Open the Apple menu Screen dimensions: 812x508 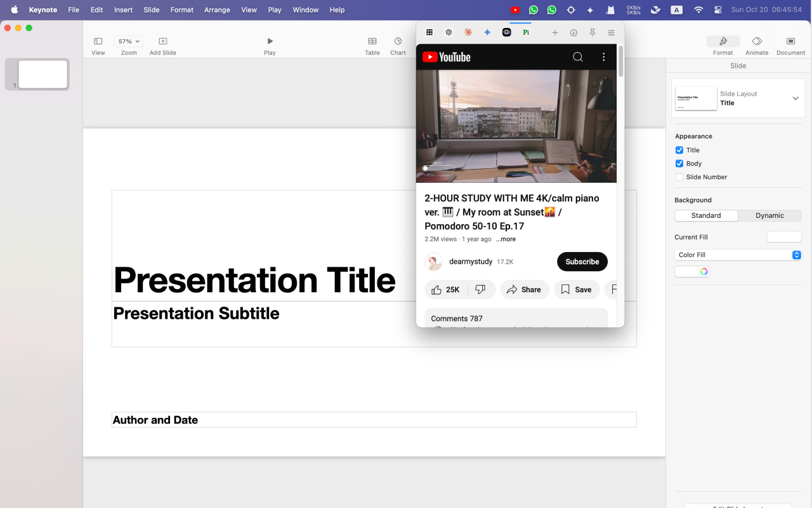click(14, 10)
